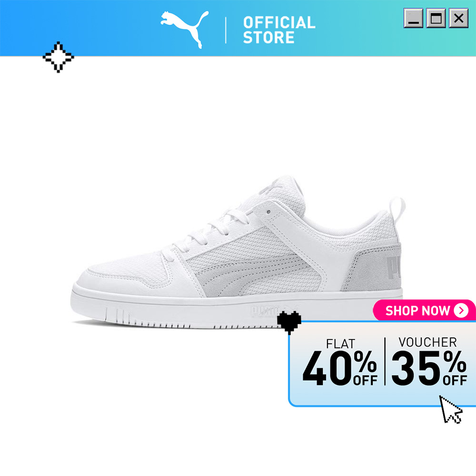Close the retro window with X
476x476 pixels.
[x=458, y=18]
